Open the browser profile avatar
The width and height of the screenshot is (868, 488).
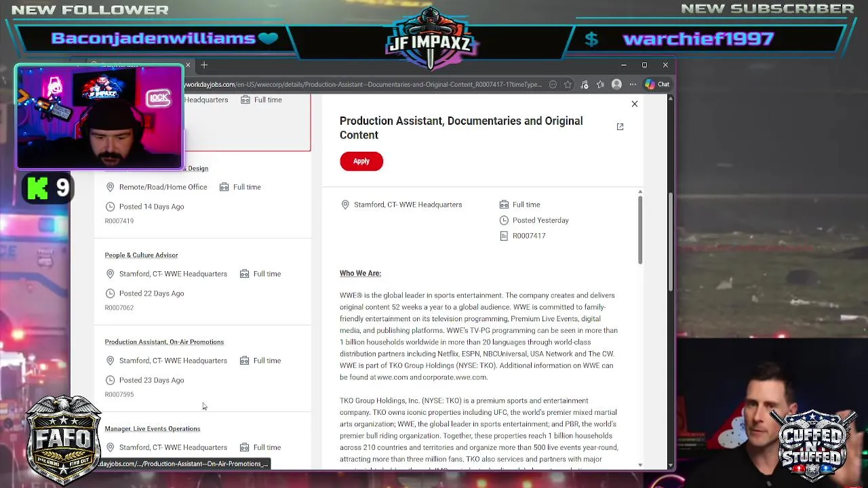coord(616,85)
